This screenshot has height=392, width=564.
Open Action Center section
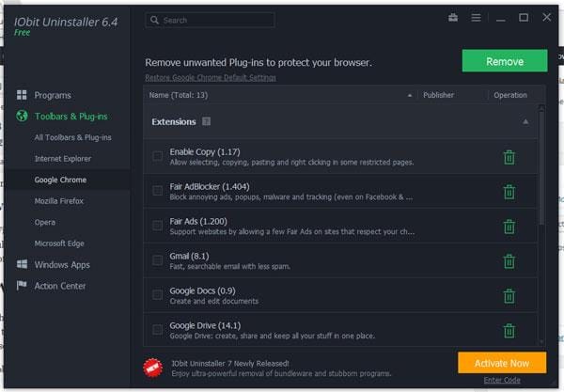pyautogui.click(x=60, y=286)
